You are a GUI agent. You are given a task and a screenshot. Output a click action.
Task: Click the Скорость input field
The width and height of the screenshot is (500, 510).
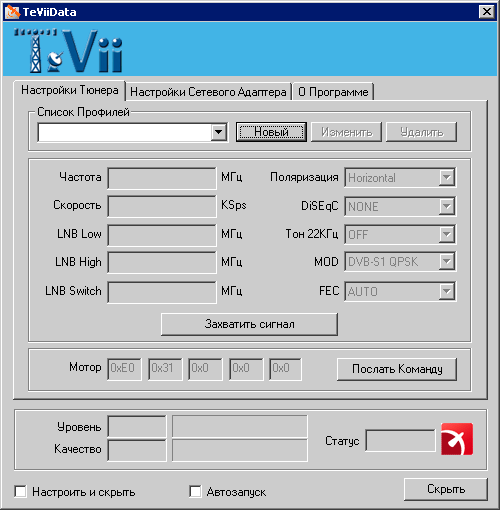pyautogui.click(x=162, y=206)
